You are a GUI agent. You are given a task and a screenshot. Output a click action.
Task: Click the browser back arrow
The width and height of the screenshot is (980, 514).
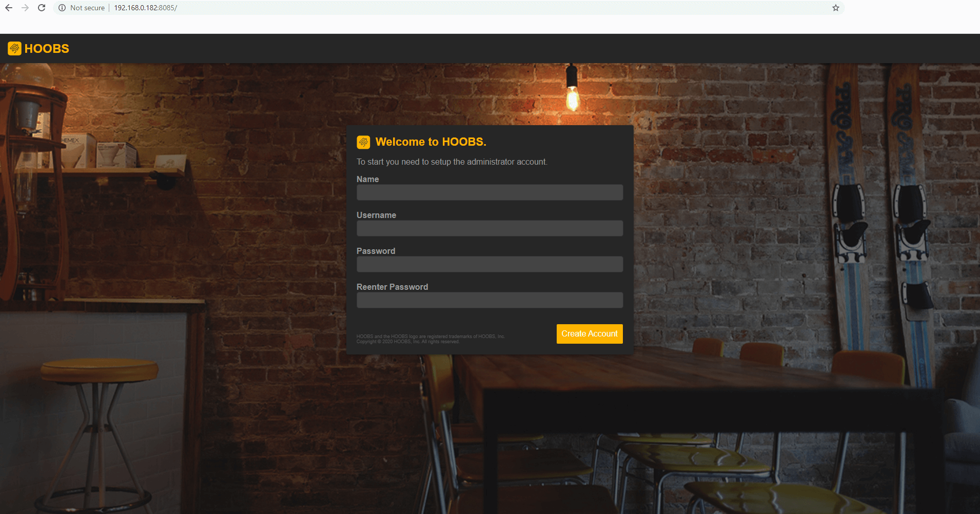pyautogui.click(x=9, y=8)
